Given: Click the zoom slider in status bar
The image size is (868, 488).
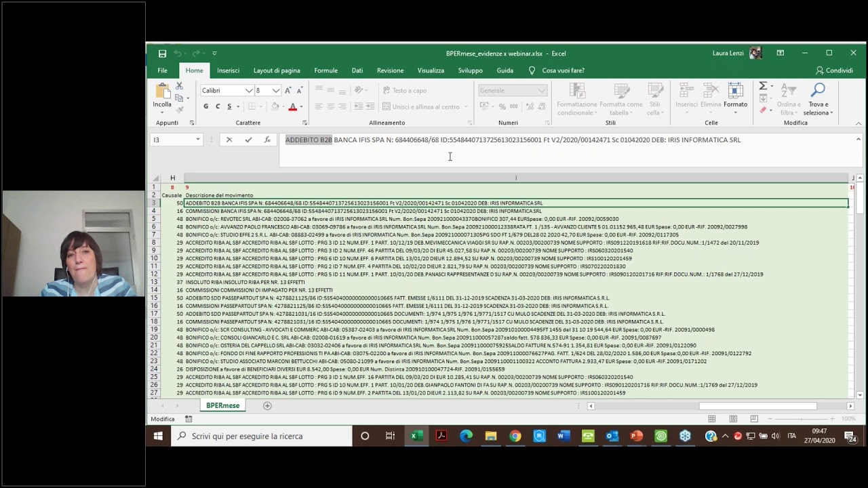Looking at the screenshot, I should (x=802, y=419).
